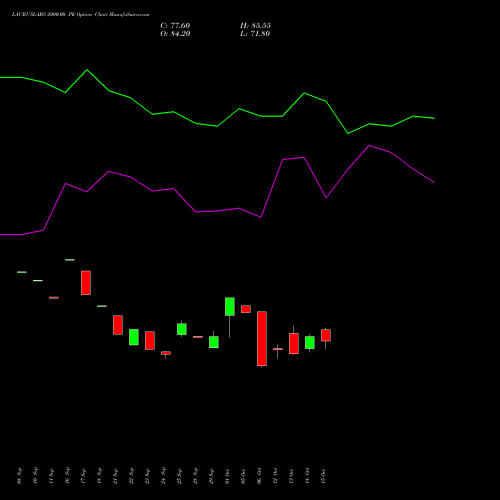Screen dimensions: 500x500
Task: Select the close value 'C: 77.60'
Action: point(175,26)
